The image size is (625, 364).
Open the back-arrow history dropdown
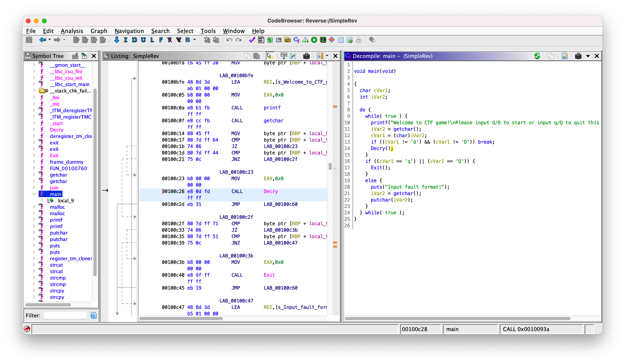(50, 40)
